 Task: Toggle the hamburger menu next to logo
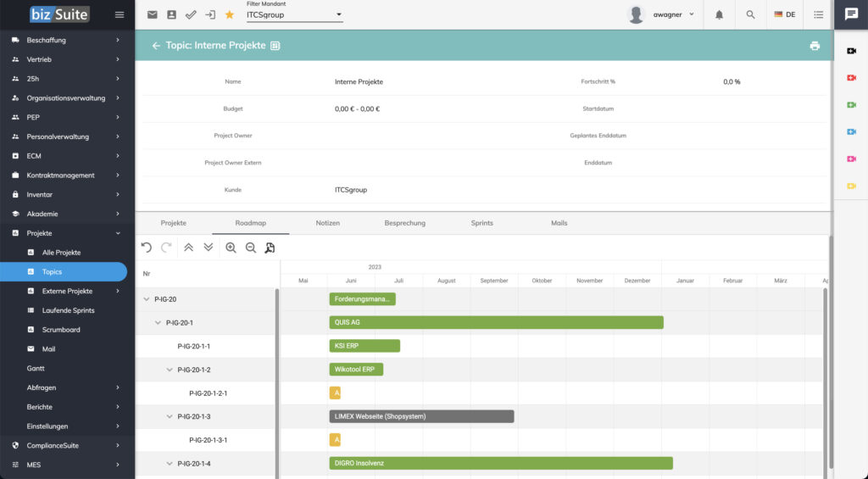(x=120, y=15)
